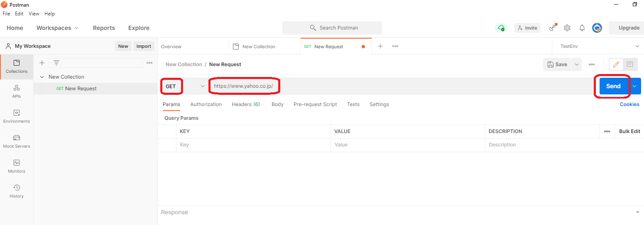Click the New button in workspace
Viewport: 644px width, 225px height.
123,46
